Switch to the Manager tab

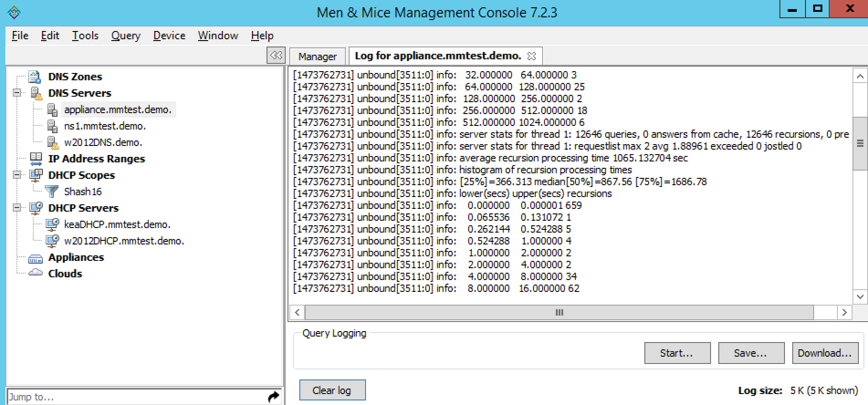tap(317, 57)
